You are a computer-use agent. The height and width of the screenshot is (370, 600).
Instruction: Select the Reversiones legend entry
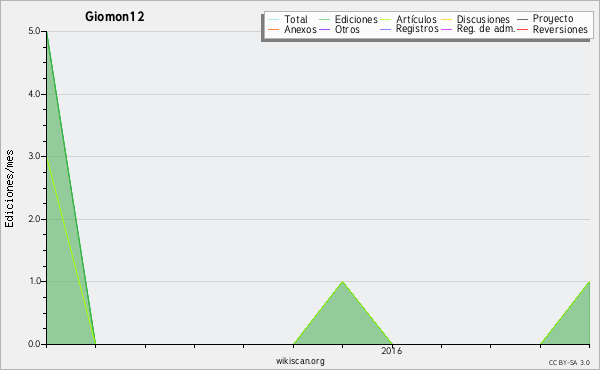click(x=560, y=29)
